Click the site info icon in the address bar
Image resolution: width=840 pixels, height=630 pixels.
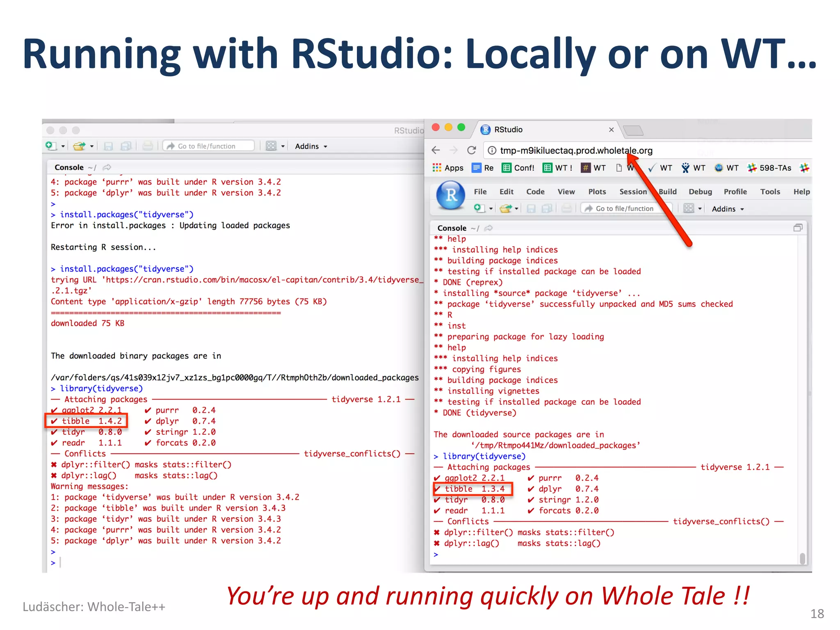pos(492,151)
